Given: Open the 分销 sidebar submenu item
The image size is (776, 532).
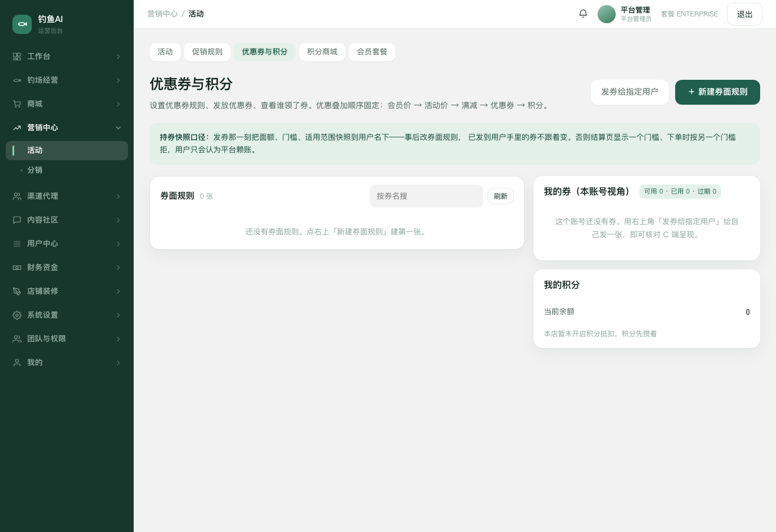Looking at the screenshot, I should click(67, 170).
